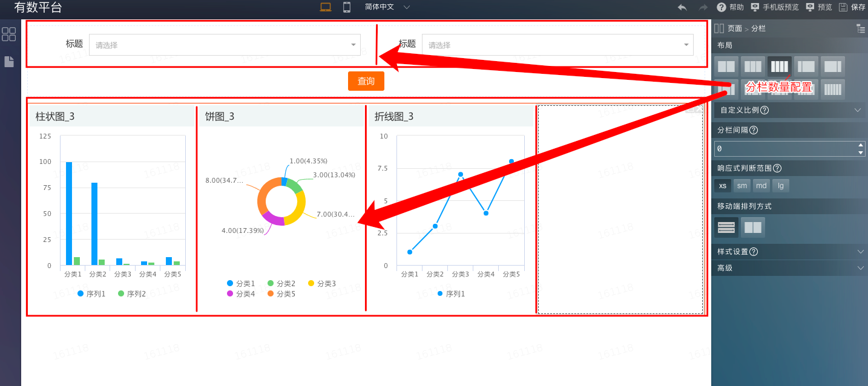This screenshot has width=868, height=386.
Task: Show help tip for 样式设置
Action: [x=754, y=252]
